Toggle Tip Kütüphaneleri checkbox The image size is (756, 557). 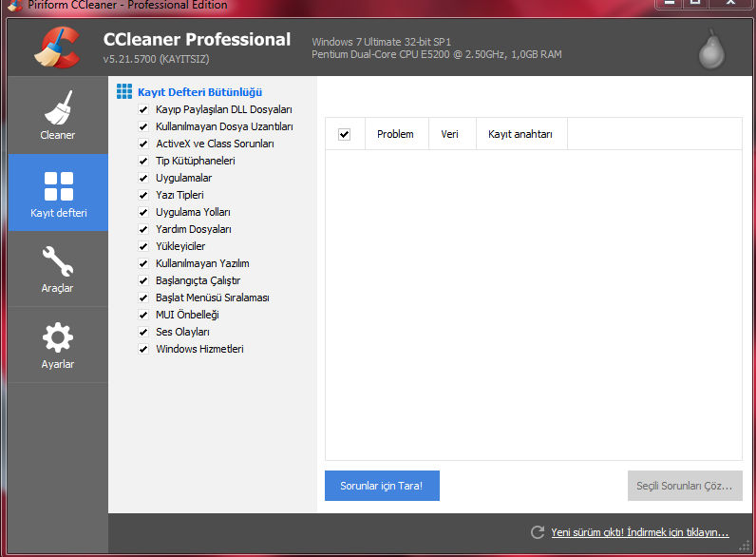pos(143,161)
